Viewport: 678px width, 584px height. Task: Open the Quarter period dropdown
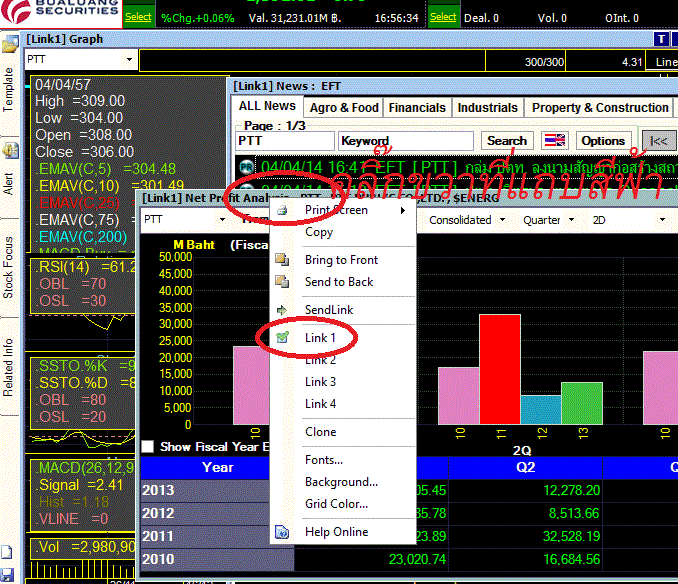coord(571,220)
